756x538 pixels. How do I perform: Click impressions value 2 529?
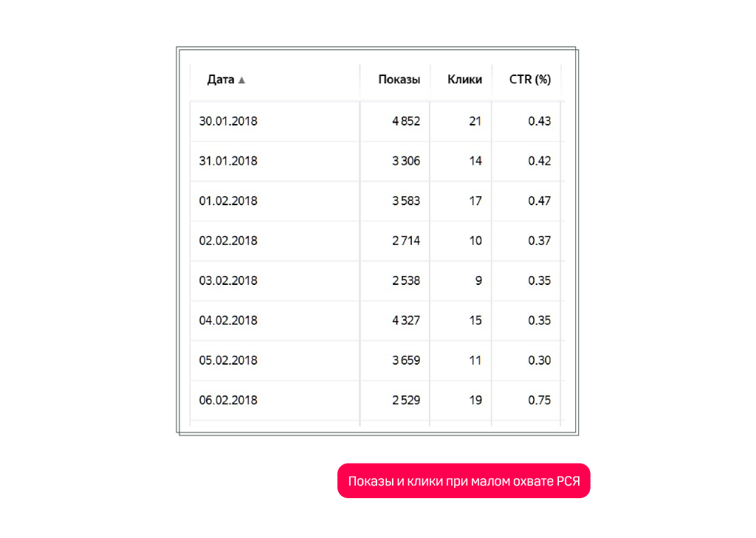coord(406,400)
